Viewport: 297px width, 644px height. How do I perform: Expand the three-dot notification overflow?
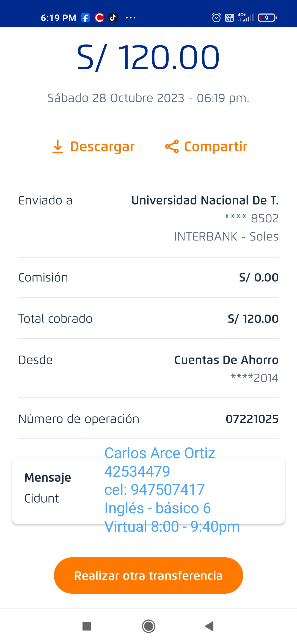[x=130, y=18]
